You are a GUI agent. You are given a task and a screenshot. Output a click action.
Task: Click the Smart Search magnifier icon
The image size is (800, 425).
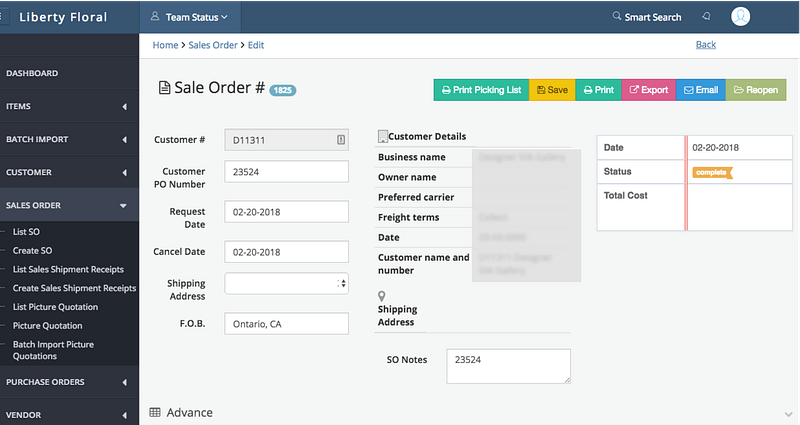(616, 17)
